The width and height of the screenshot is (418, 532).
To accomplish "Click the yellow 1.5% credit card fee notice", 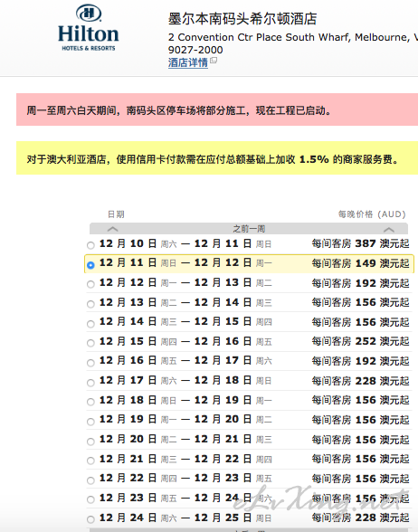I will (217, 158).
